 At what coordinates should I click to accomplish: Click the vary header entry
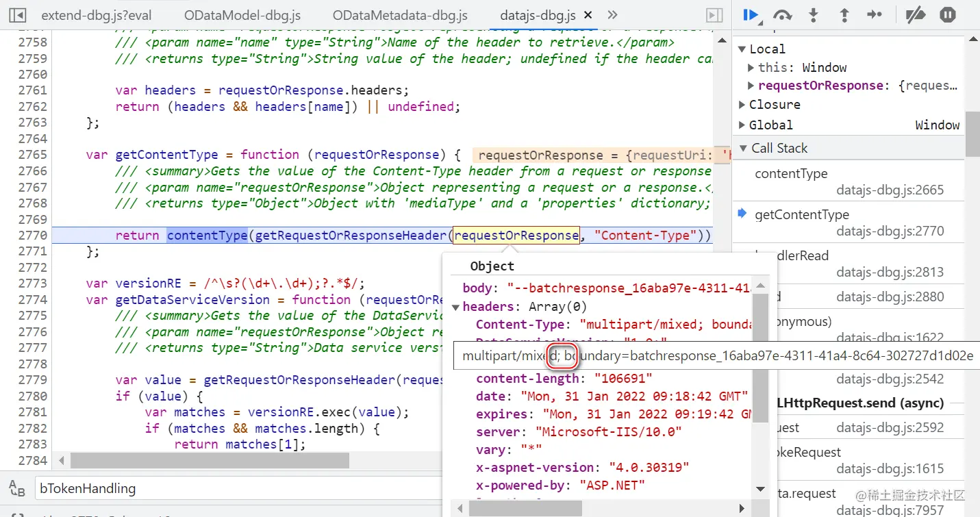[509, 449]
